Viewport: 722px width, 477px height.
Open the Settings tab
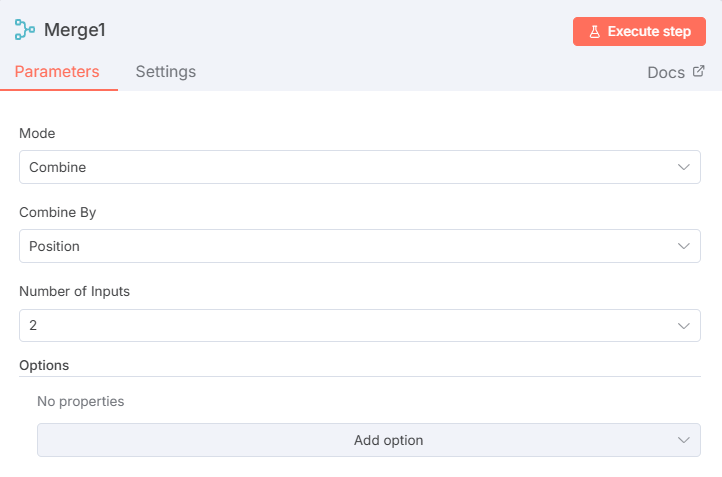click(x=166, y=72)
